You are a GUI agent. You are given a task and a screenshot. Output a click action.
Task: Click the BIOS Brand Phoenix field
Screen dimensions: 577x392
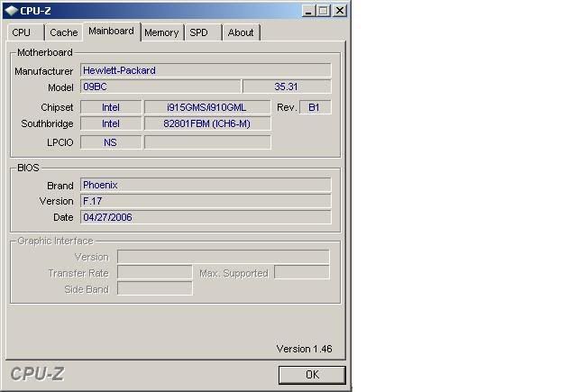[206, 185]
